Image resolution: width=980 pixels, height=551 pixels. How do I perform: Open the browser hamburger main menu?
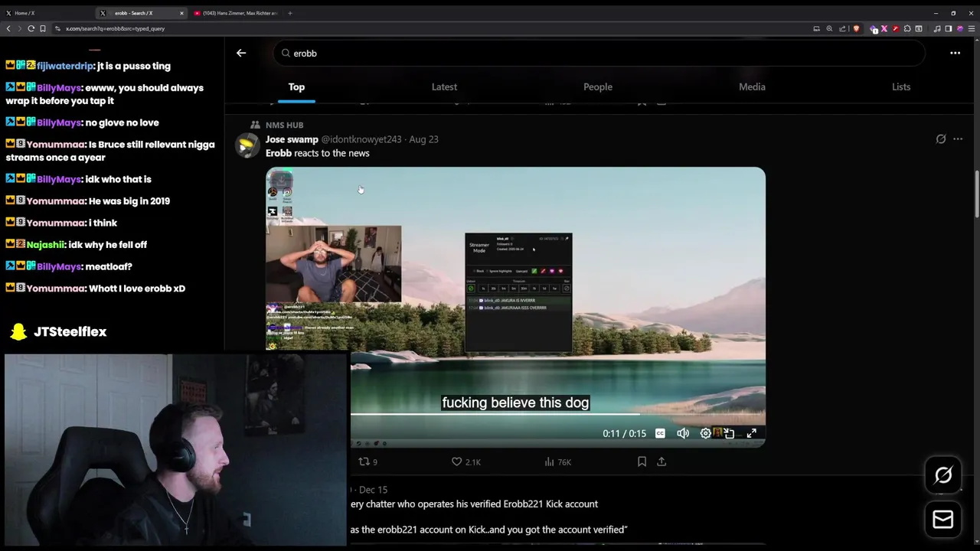(972, 28)
